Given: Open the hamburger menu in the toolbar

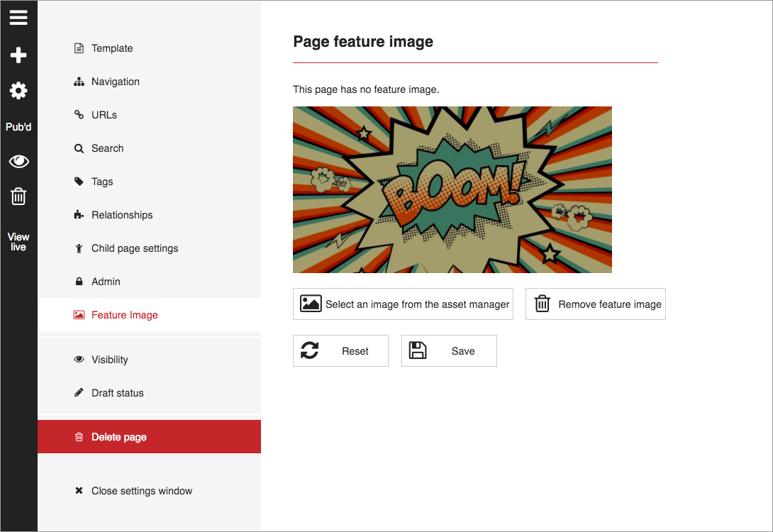Looking at the screenshot, I should [18, 18].
